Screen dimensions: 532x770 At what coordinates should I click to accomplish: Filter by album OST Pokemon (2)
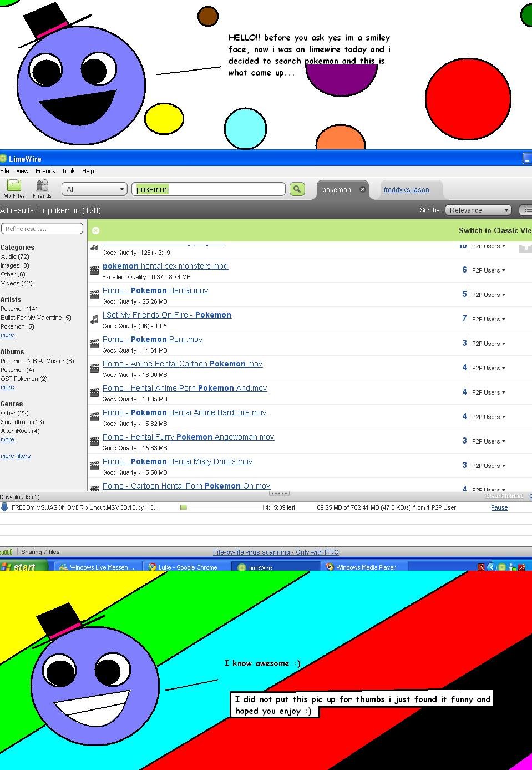tap(24, 379)
